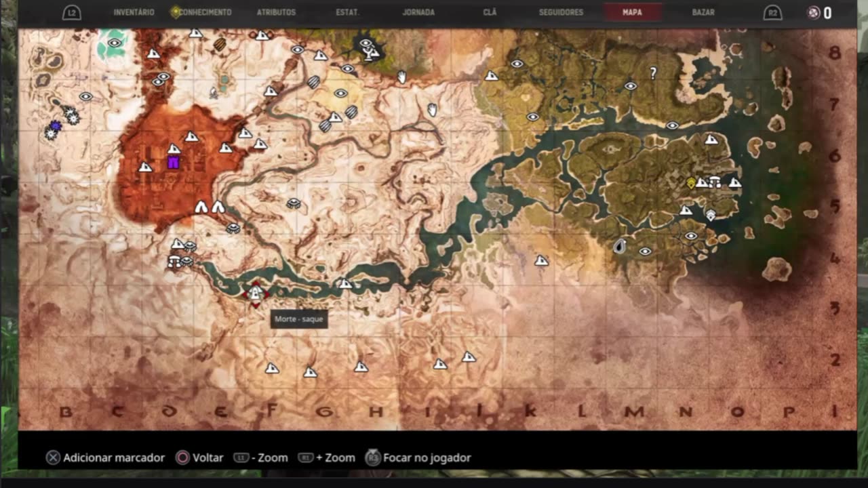
Task: Click the eye icon on the teal-green patch
Action: 115,43
